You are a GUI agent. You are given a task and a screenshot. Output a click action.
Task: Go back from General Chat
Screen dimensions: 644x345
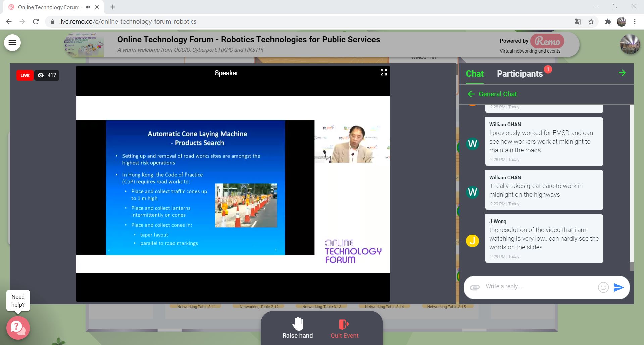pyautogui.click(x=471, y=94)
